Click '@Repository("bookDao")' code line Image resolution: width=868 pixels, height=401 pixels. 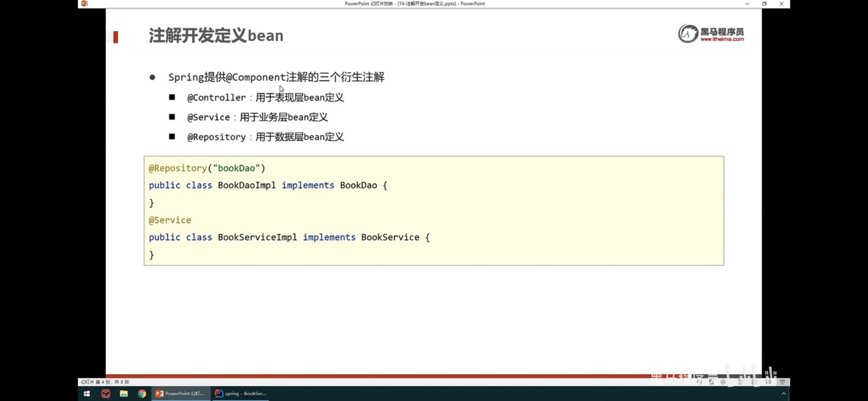pyautogui.click(x=207, y=168)
